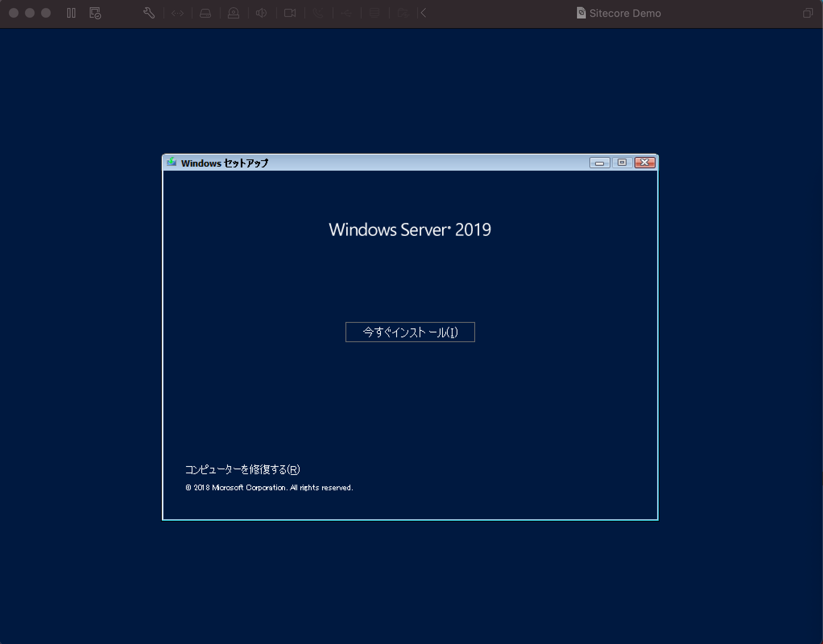The height and width of the screenshot is (644, 823).
Task: Click the CD/DVD drive icon
Action: [x=234, y=13]
